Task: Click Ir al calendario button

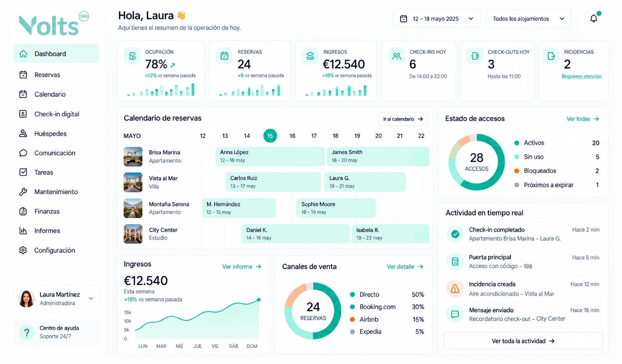Action: 403,119
